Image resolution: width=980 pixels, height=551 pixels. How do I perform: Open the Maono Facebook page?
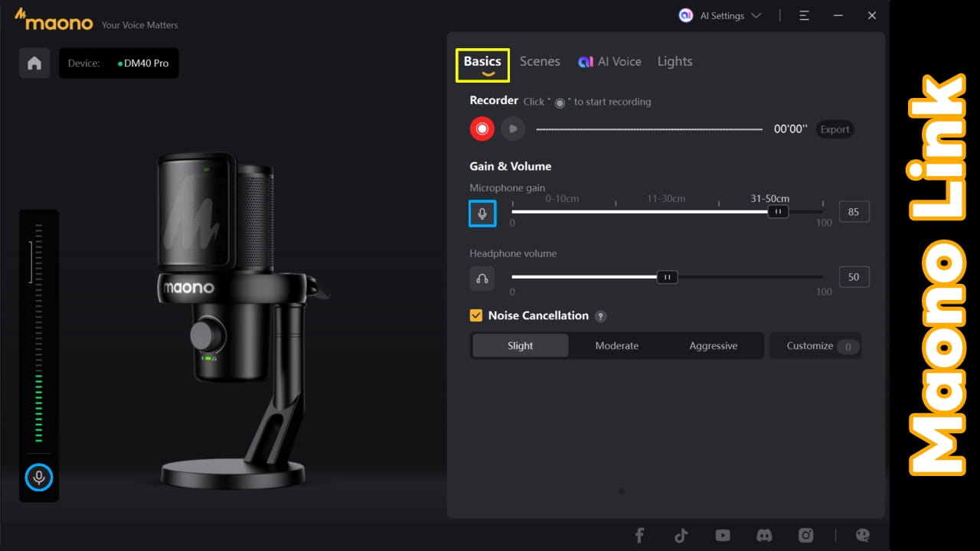(x=639, y=536)
